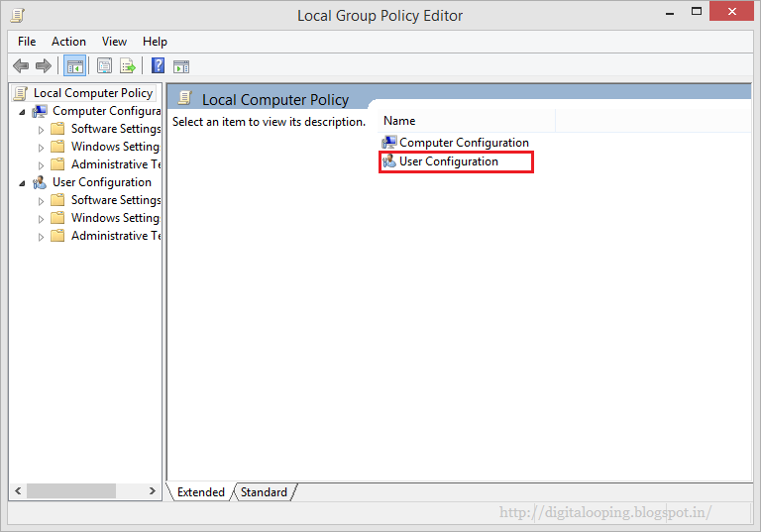The height and width of the screenshot is (532, 761).
Task: Select Software Settings label under Computer Configuration
Action: tap(116, 129)
